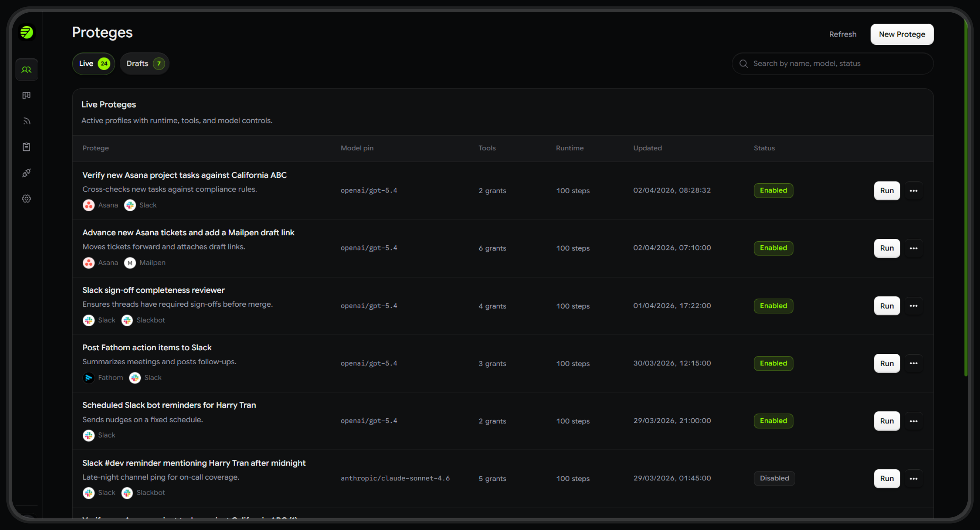
Task: Click '5 grants' in Slack #dev reminder row
Action: tap(492, 479)
